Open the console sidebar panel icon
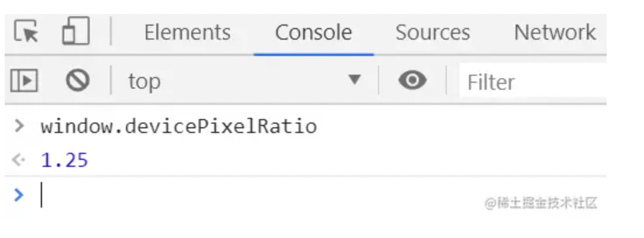 click(x=24, y=80)
